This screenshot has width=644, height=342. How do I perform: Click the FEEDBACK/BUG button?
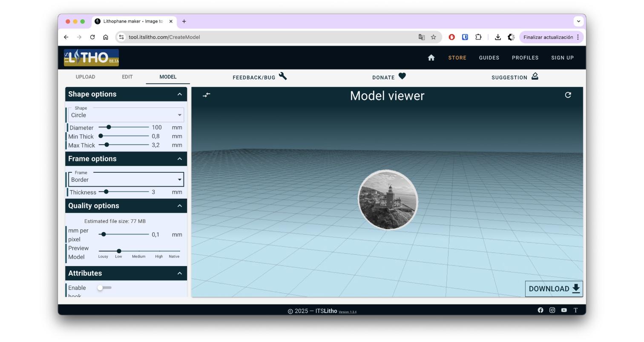[x=260, y=77]
